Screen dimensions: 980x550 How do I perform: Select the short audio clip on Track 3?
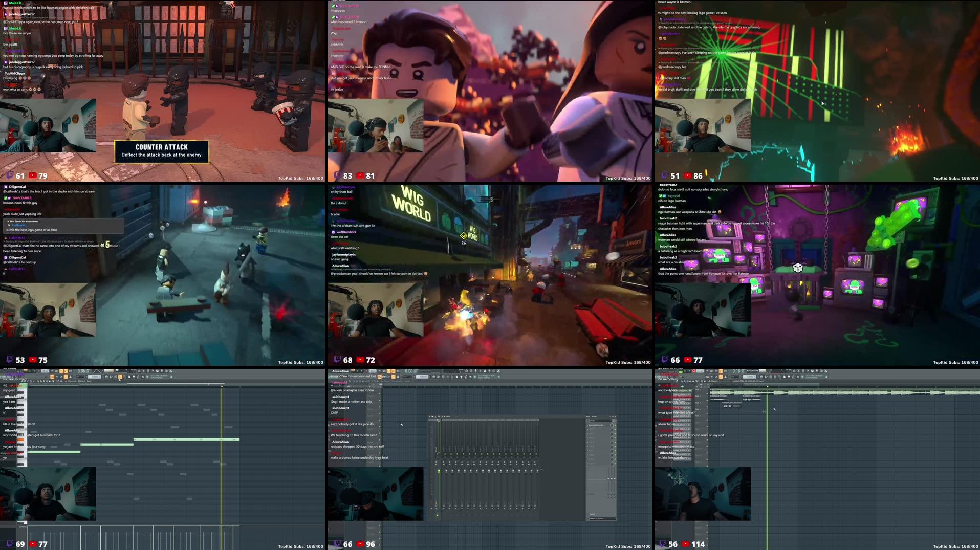pos(732,405)
